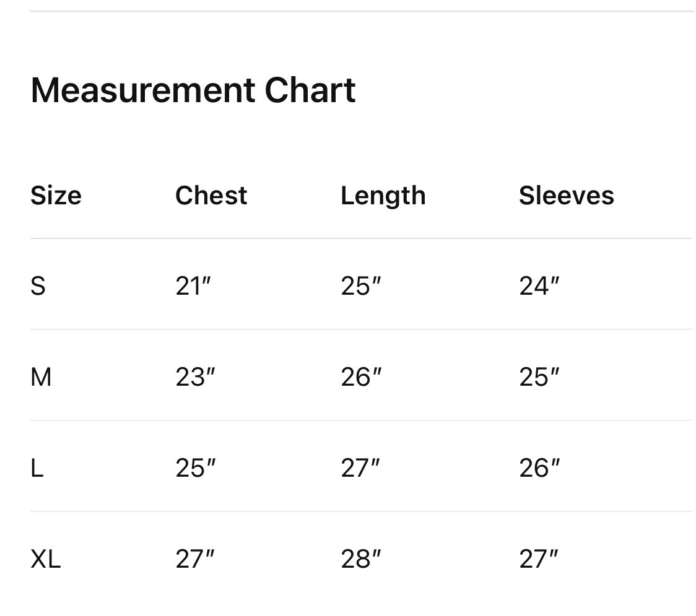Click the 26″ length value for M

tap(361, 377)
